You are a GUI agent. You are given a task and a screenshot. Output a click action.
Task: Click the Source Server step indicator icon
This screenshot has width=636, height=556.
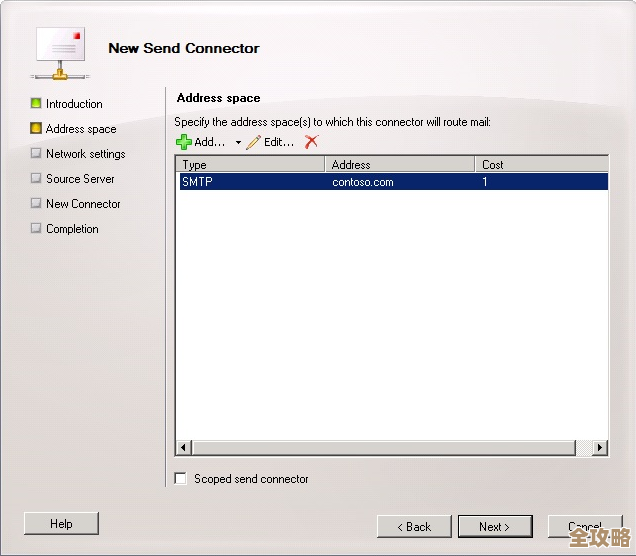click(36, 178)
